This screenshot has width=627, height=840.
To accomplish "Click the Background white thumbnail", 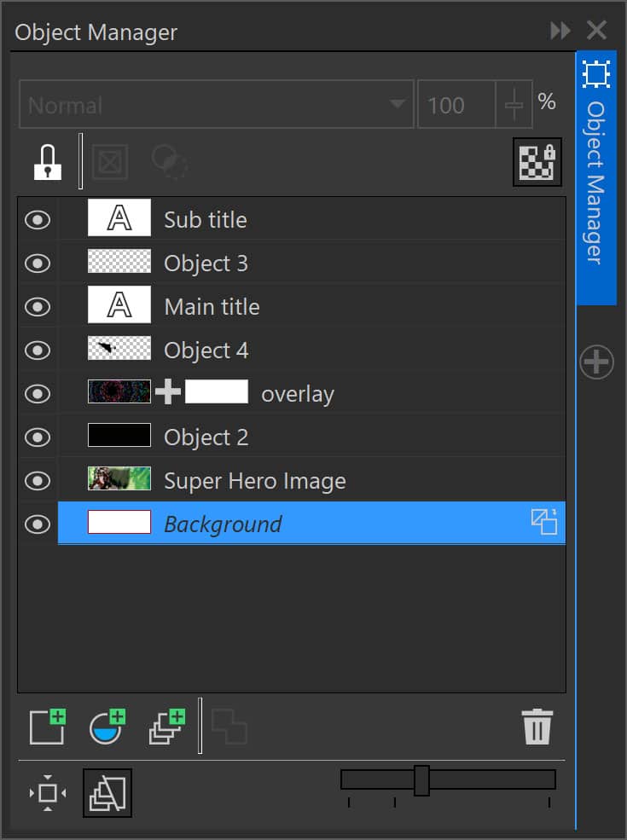I will [119, 522].
